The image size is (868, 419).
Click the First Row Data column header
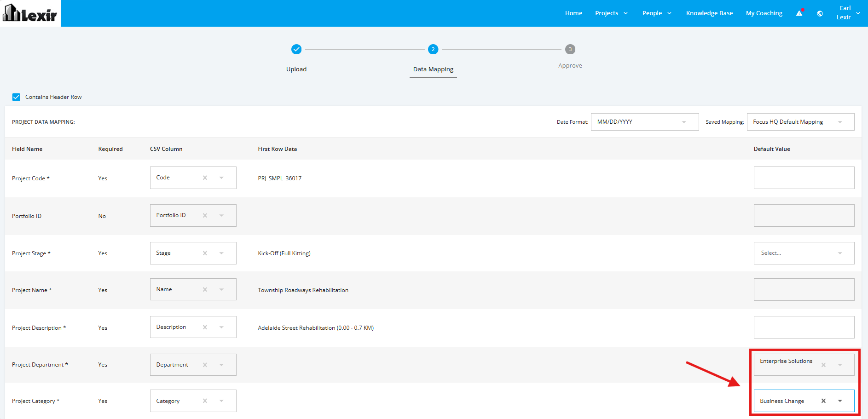[277, 149]
